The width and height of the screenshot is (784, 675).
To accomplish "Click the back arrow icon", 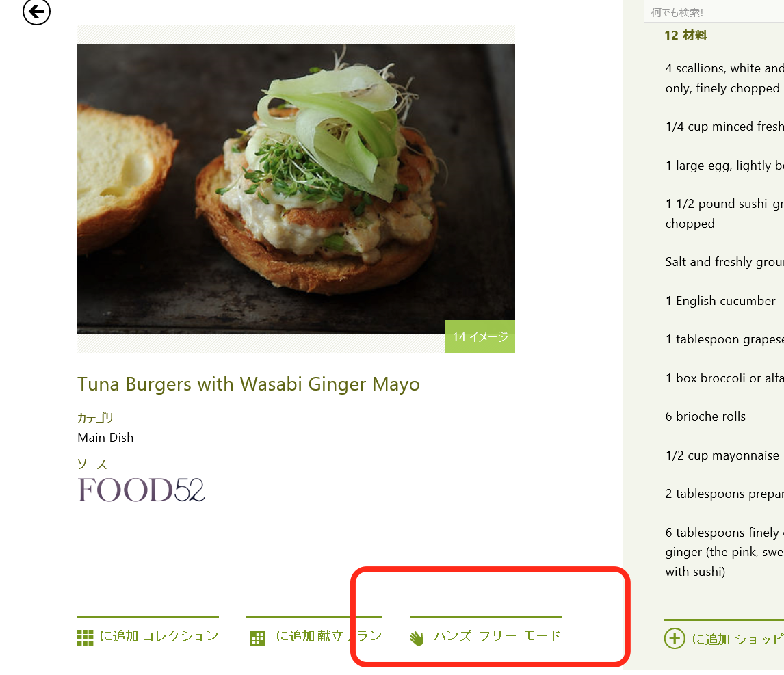I will click(37, 12).
